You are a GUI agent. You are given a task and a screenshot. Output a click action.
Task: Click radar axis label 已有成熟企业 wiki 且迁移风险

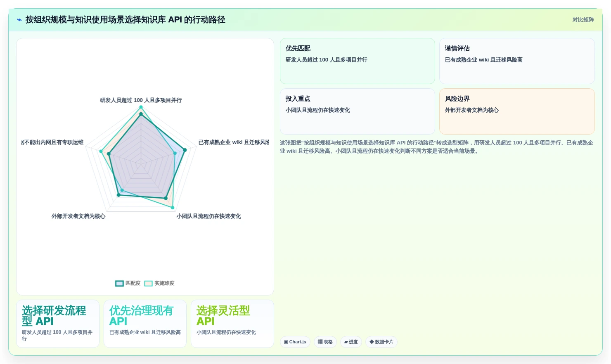pos(234,142)
